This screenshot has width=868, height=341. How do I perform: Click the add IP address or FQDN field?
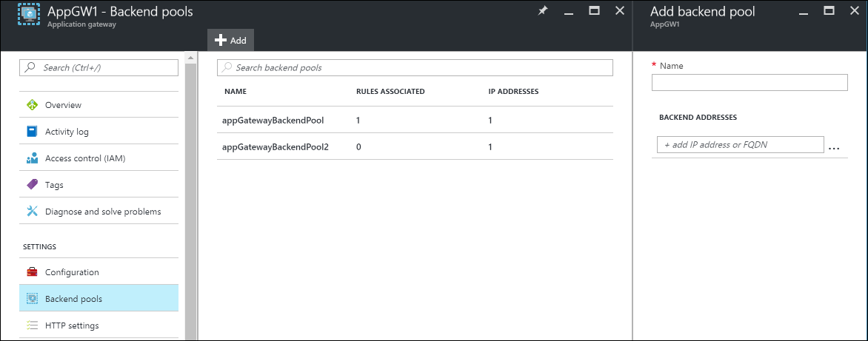click(740, 144)
